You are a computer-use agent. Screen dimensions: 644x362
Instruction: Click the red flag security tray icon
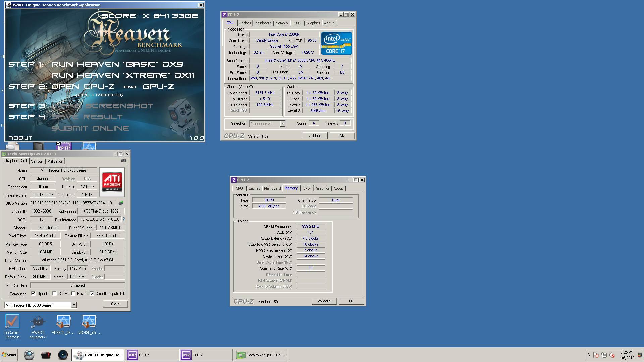pyautogui.click(x=596, y=355)
